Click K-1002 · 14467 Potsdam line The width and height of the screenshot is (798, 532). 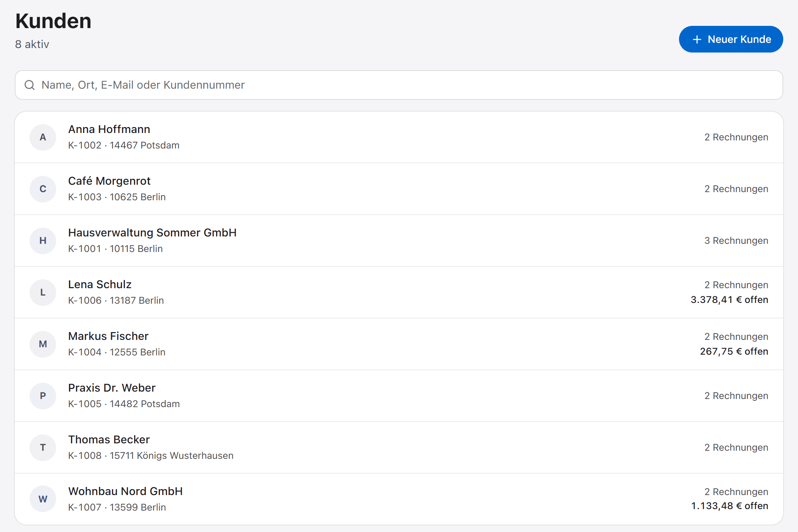pos(124,145)
